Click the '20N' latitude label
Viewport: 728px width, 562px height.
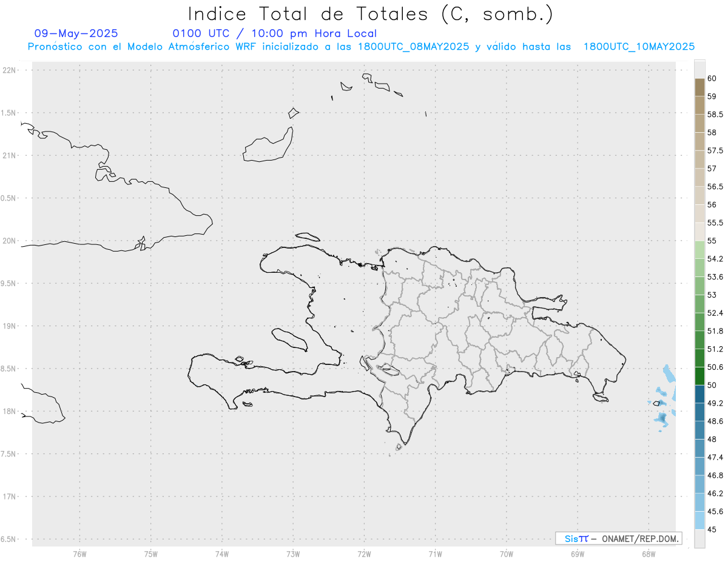point(9,241)
